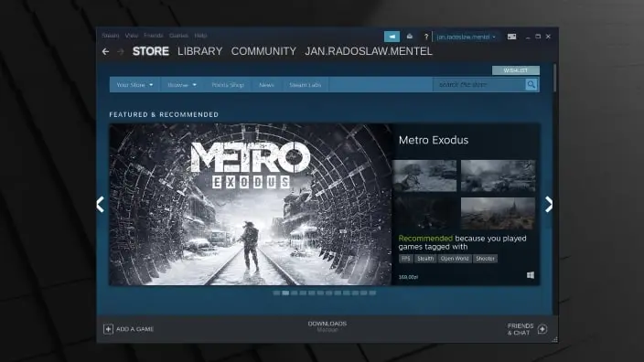Screen dimensions: 644x362
Task: Show previous featured game with left chevron
Action: pyautogui.click(x=101, y=204)
